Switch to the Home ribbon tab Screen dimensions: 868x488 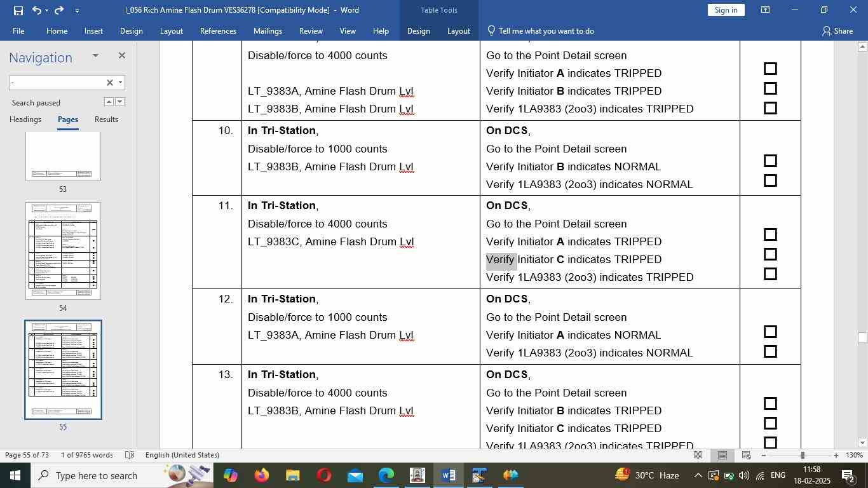tap(57, 31)
